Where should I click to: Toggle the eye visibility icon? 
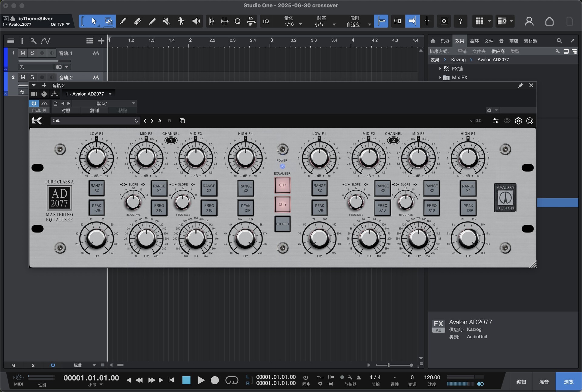tap(507, 121)
